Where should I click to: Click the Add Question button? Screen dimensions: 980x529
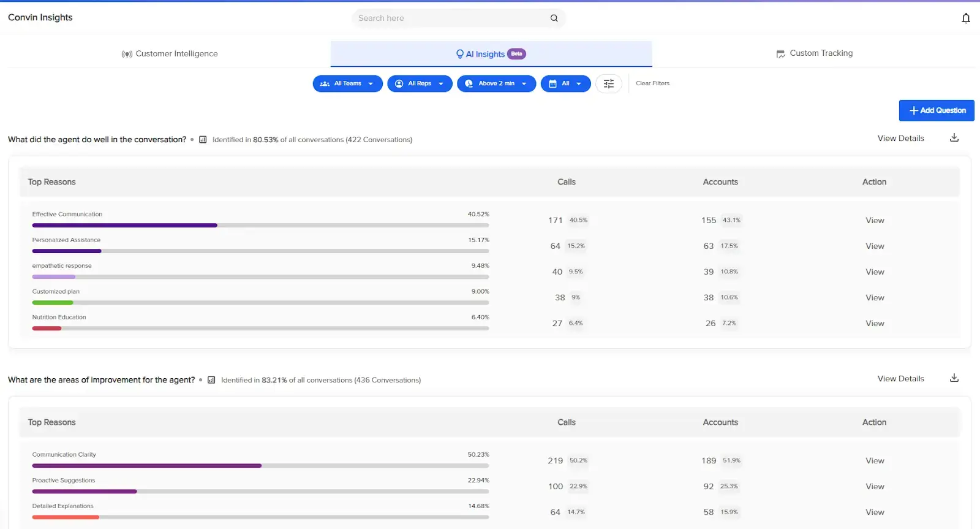pyautogui.click(x=937, y=110)
